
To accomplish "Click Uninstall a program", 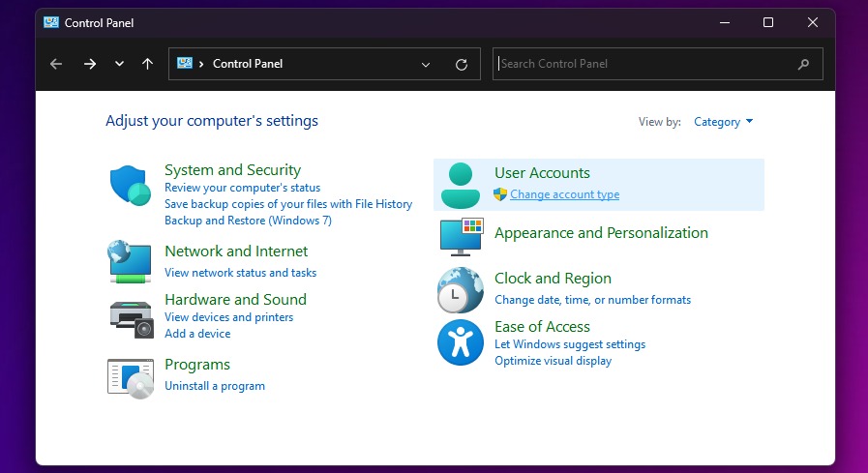I will (215, 386).
